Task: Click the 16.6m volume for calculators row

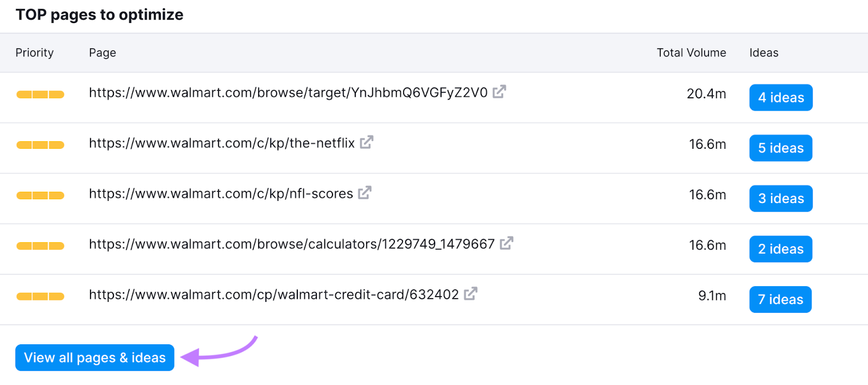Action: pos(707,245)
